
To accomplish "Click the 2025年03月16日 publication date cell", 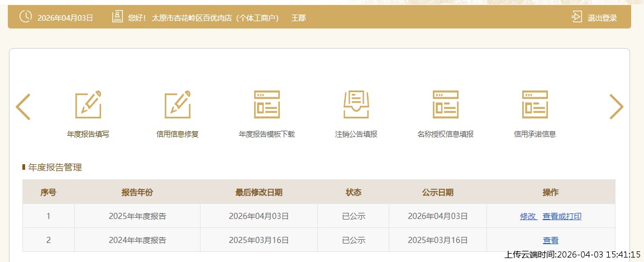I will click(438, 240).
